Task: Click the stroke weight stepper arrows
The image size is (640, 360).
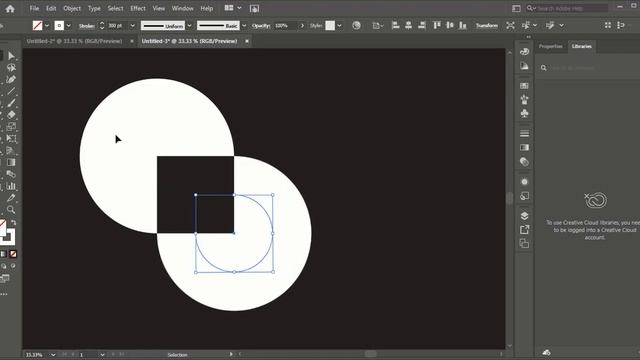Action: click(x=102, y=26)
